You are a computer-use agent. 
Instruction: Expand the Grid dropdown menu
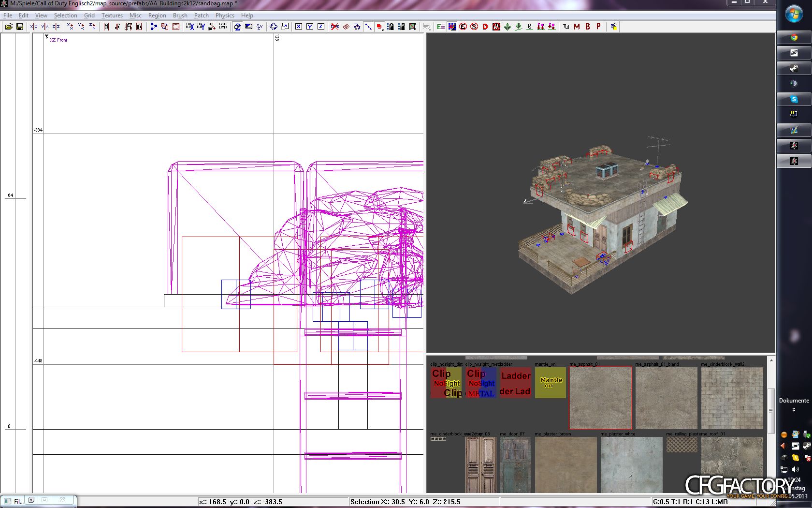pyautogui.click(x=89, y=15)
